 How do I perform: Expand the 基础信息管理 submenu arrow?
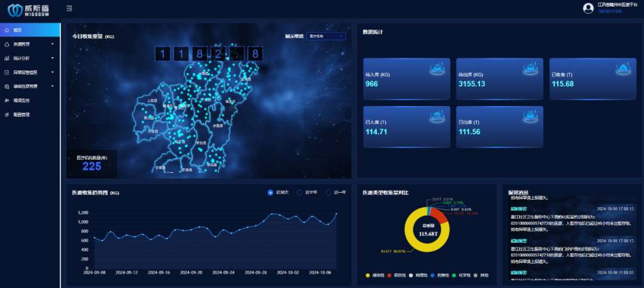(x=52, y=86)
